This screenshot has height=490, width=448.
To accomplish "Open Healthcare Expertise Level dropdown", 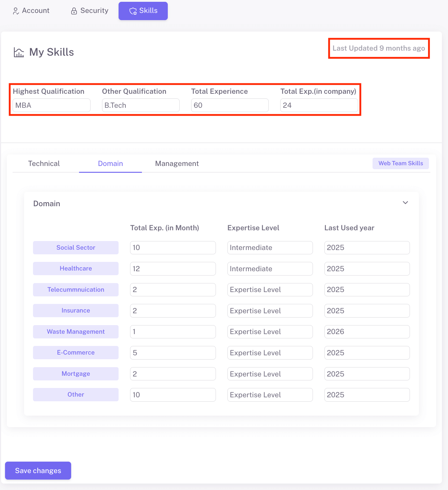I will click(270, 269).
